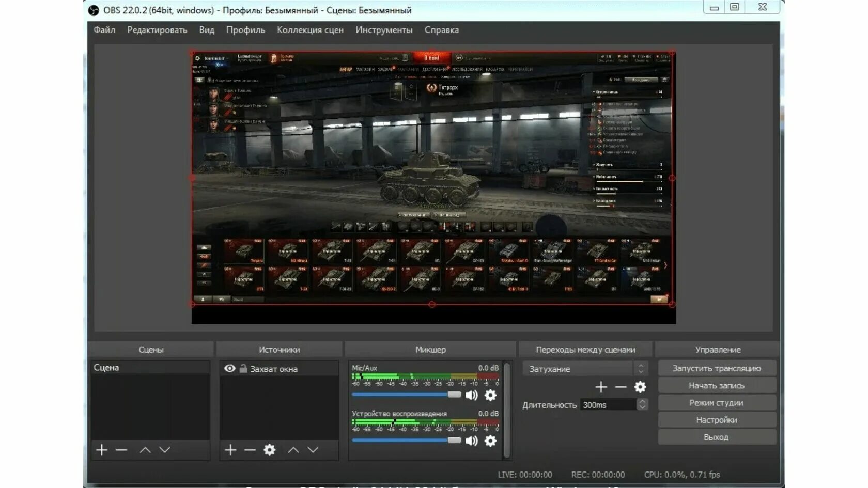Select Захват окна source row
The width and height of the screenshot is (868, 488).
pos(279,369)
